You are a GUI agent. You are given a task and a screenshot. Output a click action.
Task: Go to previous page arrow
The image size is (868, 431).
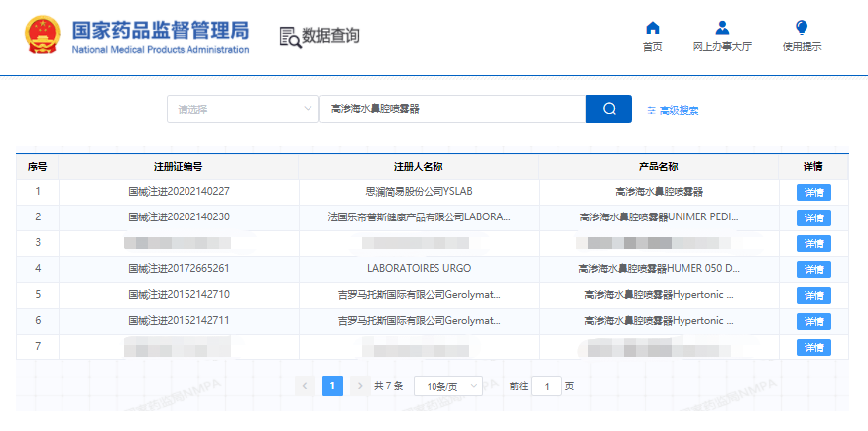click(305, 386)
